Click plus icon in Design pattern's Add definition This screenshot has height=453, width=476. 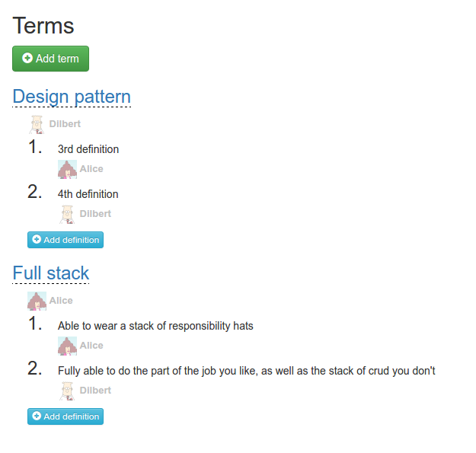point(37,239)
